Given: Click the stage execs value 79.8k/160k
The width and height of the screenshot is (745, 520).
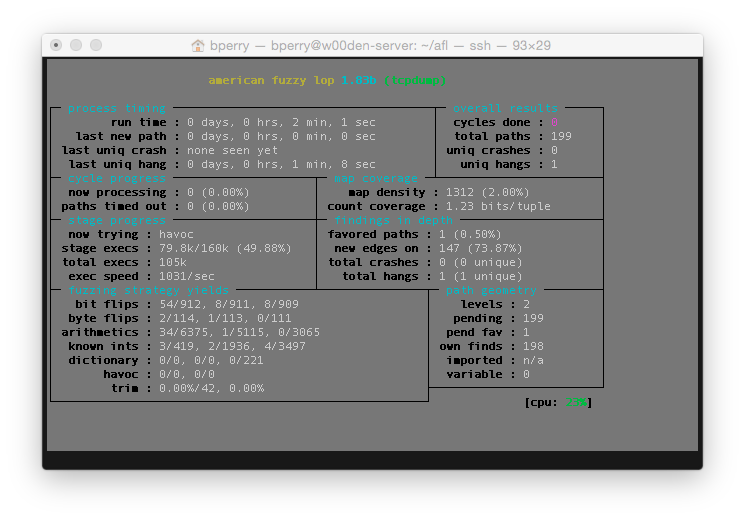Looking at the screenshot, I should click(194, 249).
